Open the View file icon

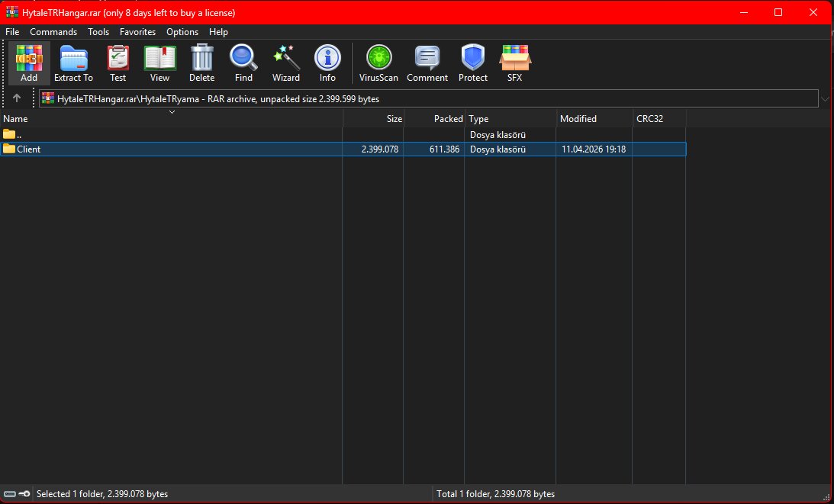click(159, 63)
